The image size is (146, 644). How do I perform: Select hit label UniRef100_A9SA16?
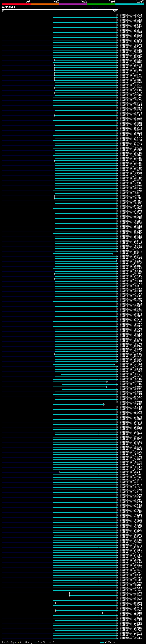pyautogui.click(x=131, y=339)
